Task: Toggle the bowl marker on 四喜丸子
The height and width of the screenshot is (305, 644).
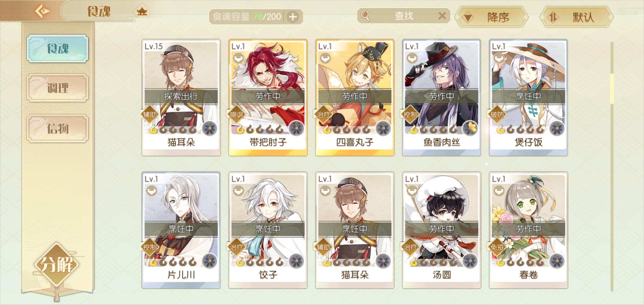Action: tap(325, 58)
